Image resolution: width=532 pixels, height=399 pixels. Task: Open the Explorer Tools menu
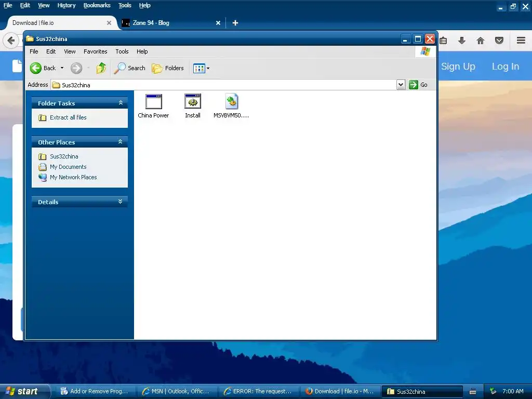(122, 51)
